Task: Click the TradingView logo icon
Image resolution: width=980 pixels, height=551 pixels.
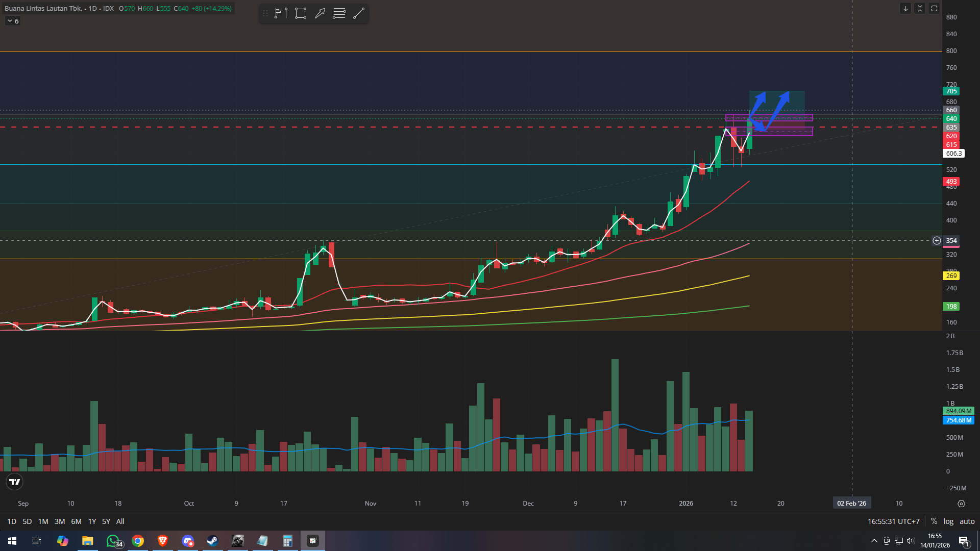Action: 15,482
